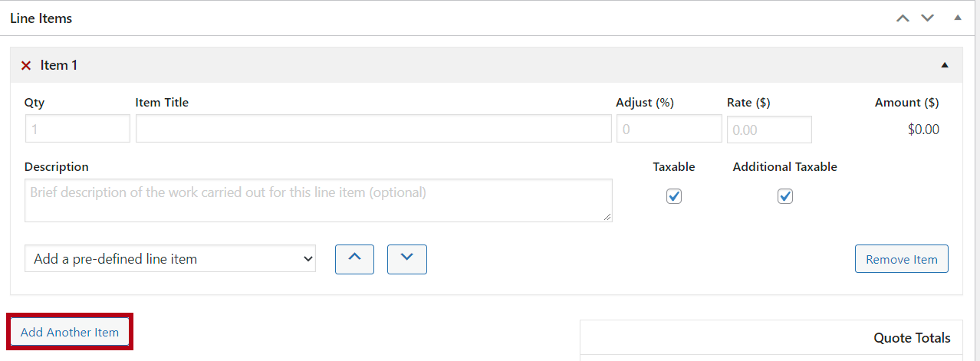The height and width of the screenshot is (361, 980).
Task: Move line item up with arrow button
Action: 354,259
